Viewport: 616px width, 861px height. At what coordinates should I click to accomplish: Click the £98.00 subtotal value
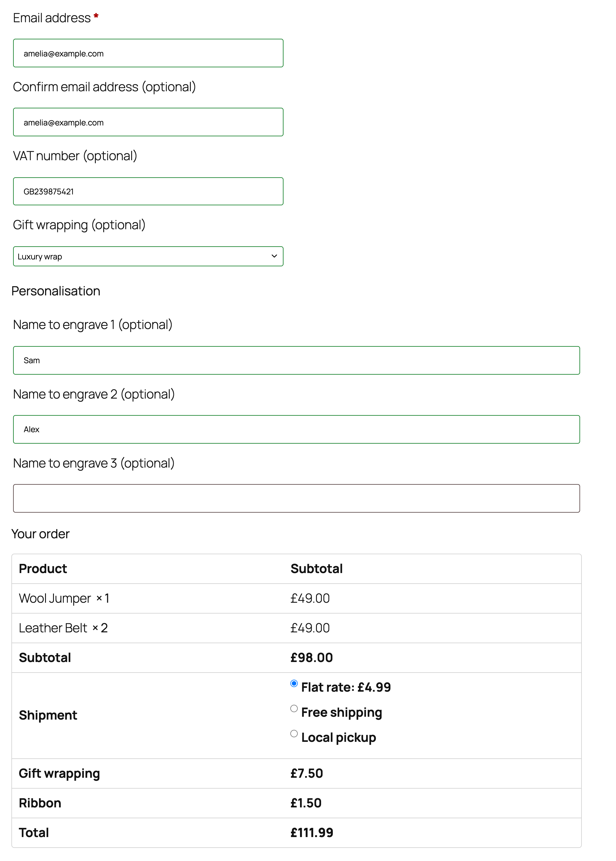click(x=311, y=657)
